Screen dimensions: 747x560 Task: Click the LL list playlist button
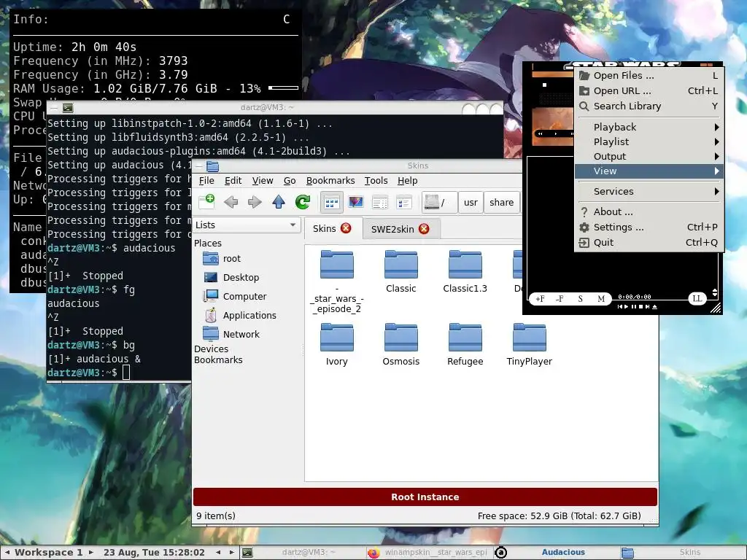[697, 298]
